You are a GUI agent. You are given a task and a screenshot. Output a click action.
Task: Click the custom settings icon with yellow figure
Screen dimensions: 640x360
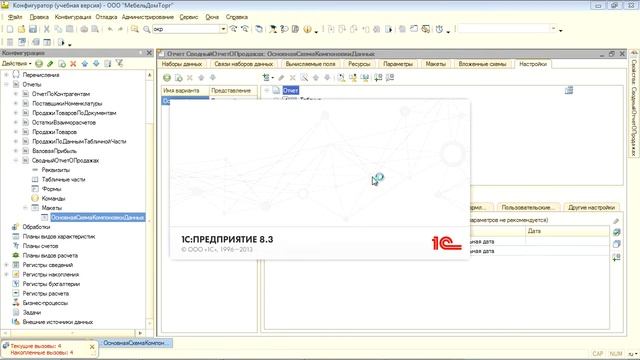[353, 78]
